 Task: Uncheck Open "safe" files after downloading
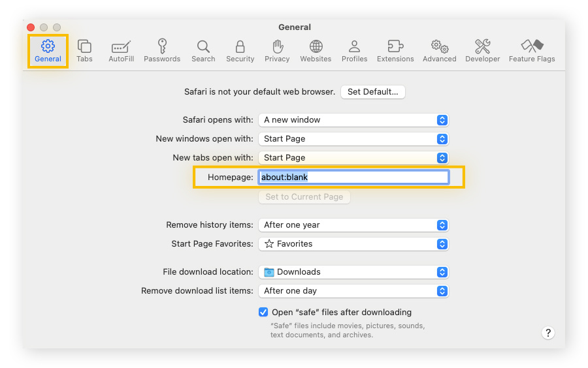click(x=263, y=312)
